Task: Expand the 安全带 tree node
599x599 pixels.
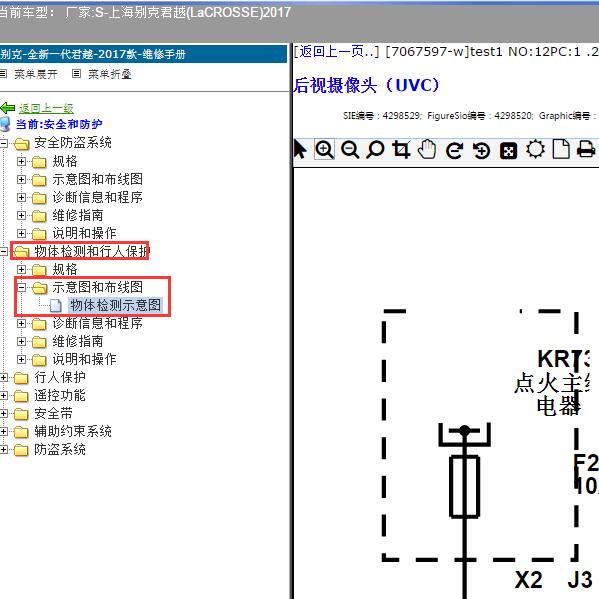Action: pyautogui.click(x=3, y=413)
